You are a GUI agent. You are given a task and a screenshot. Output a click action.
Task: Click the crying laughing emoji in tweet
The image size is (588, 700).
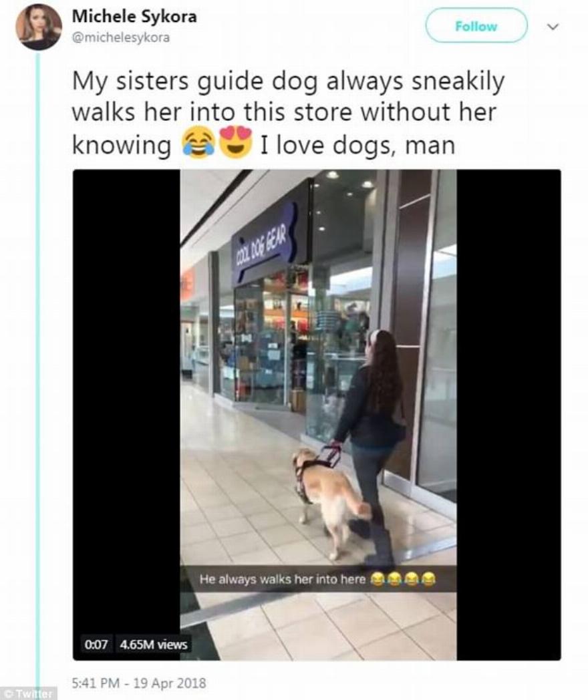pos(198,144)
